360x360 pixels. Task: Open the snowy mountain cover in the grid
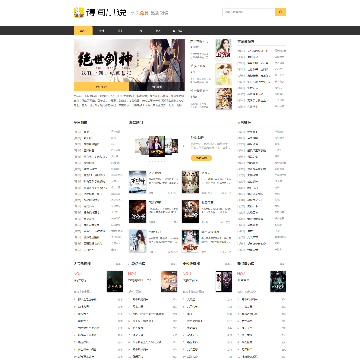pos(138,182)
